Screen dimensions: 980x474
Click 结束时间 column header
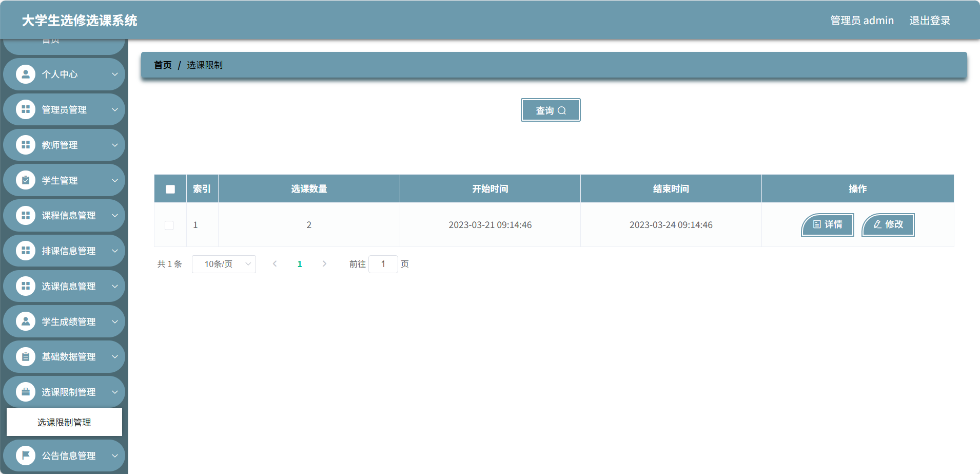pos(671,189)
